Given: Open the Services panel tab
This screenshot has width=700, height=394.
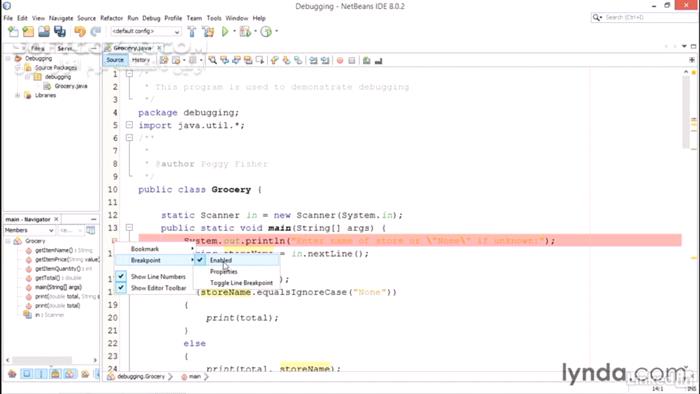Looking at the screenshot, I should point(65,48).
